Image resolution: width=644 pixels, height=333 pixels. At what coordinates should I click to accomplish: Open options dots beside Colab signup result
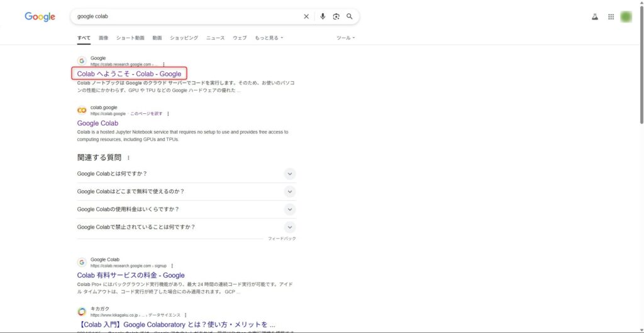pos(172,266)
